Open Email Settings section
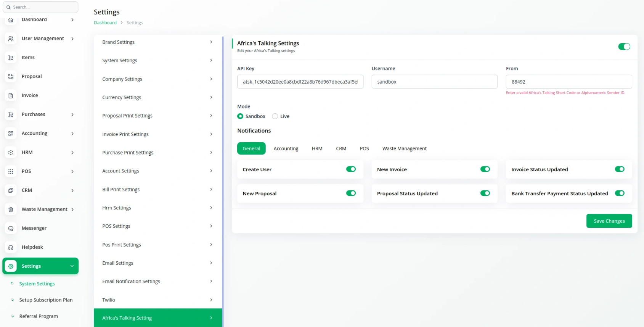 [x=157, y=263]
